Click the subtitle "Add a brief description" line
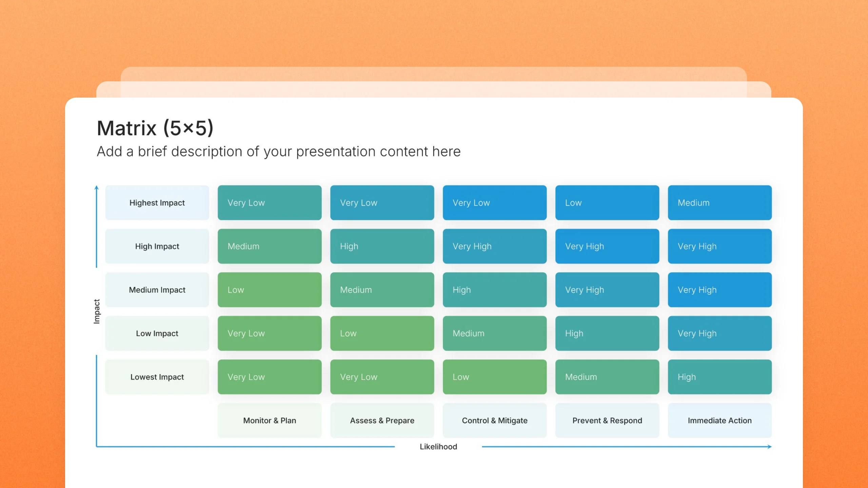Image resolution: width=868 pixels, height=488 pixels. coord(279,151)
